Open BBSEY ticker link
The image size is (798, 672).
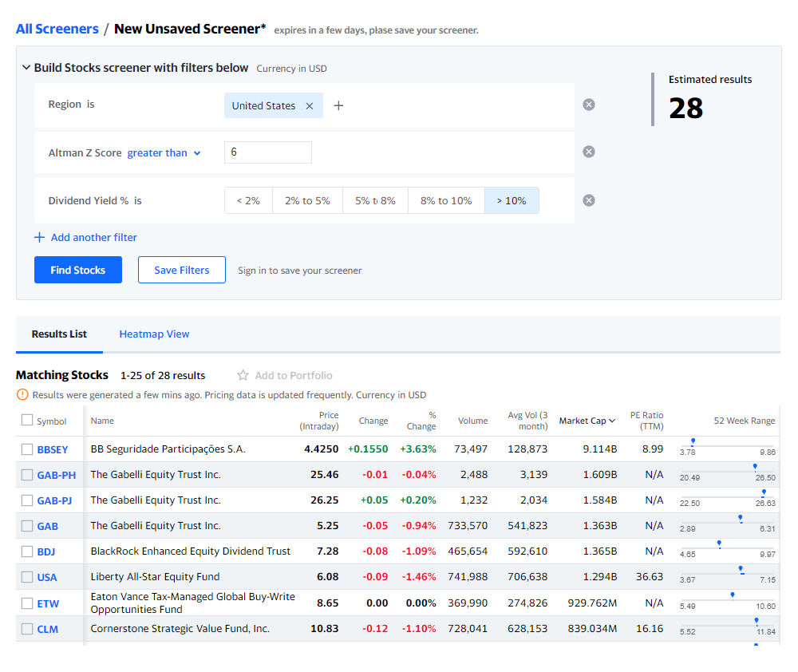[53, 449]
